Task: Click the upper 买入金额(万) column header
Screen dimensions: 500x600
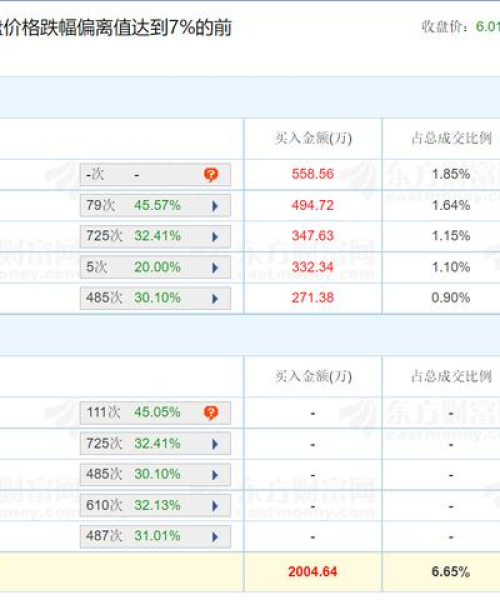Action: coord(313,138)
